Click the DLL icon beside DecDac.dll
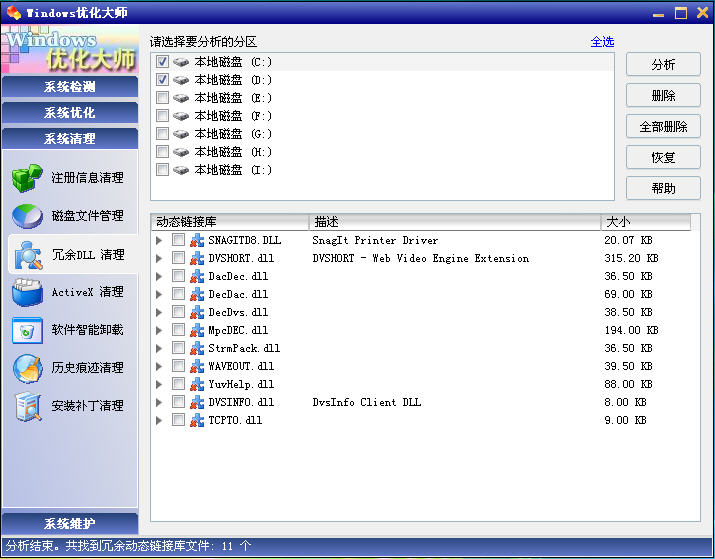 click(197, 295)
